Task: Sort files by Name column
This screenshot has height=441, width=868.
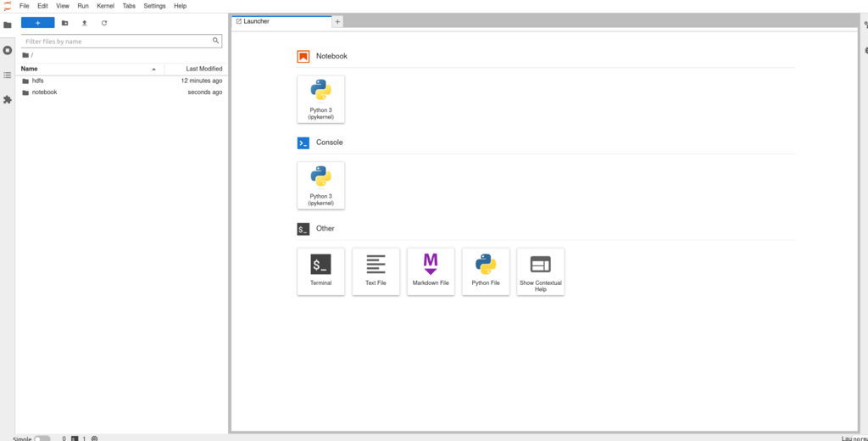Action: click(30, 69)
